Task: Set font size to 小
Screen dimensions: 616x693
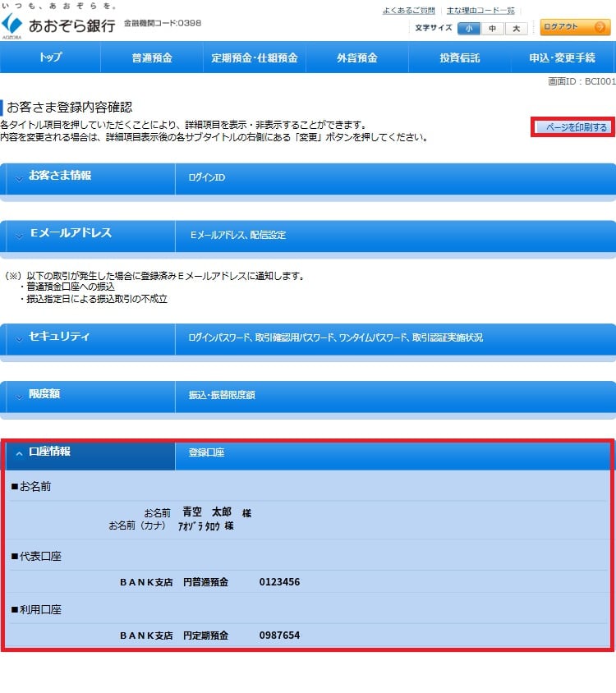Action: pyautogui.click(x=468, y=28)
